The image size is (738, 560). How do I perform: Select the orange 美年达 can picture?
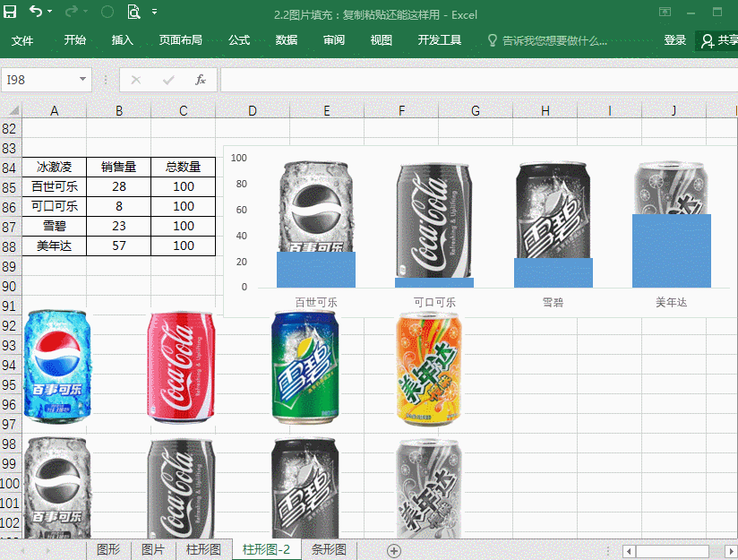[428, 368]
